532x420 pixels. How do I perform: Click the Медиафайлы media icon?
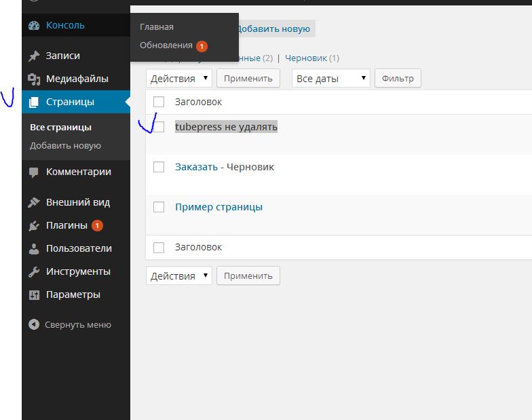[34, 79]
